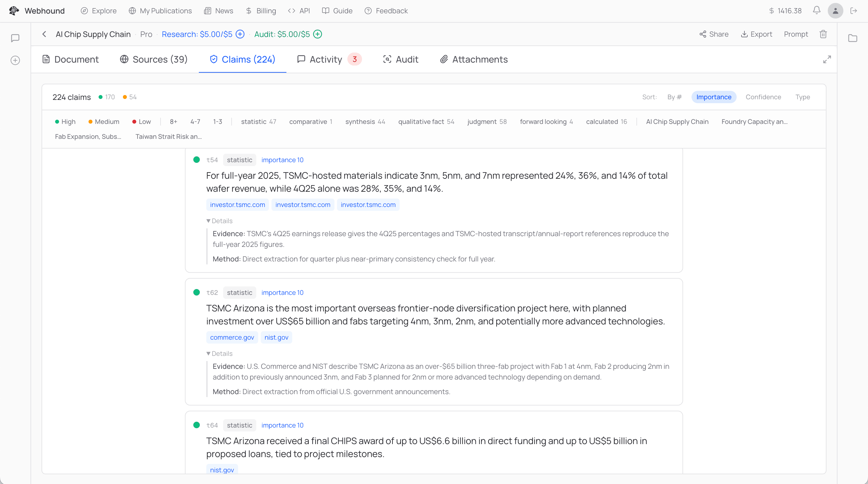Enable the judgment claim type filter

coord(482,122)
